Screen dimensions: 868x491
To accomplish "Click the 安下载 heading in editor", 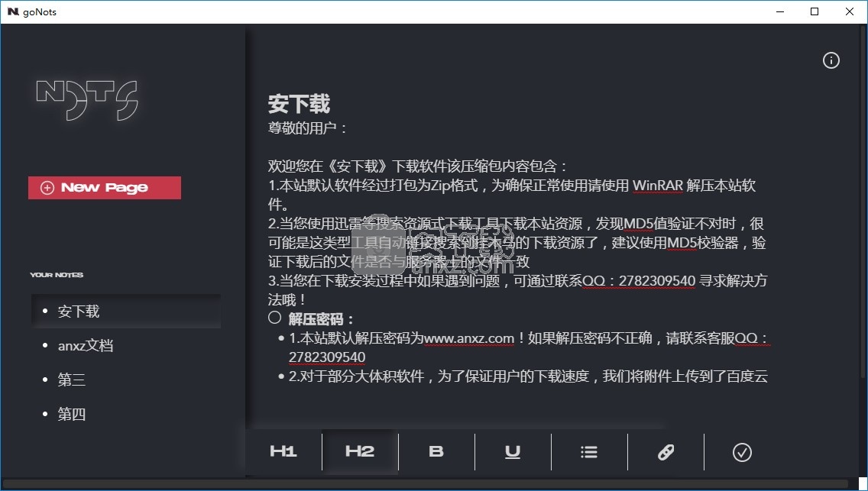I will pyautogui.click(x=299, y=104).
